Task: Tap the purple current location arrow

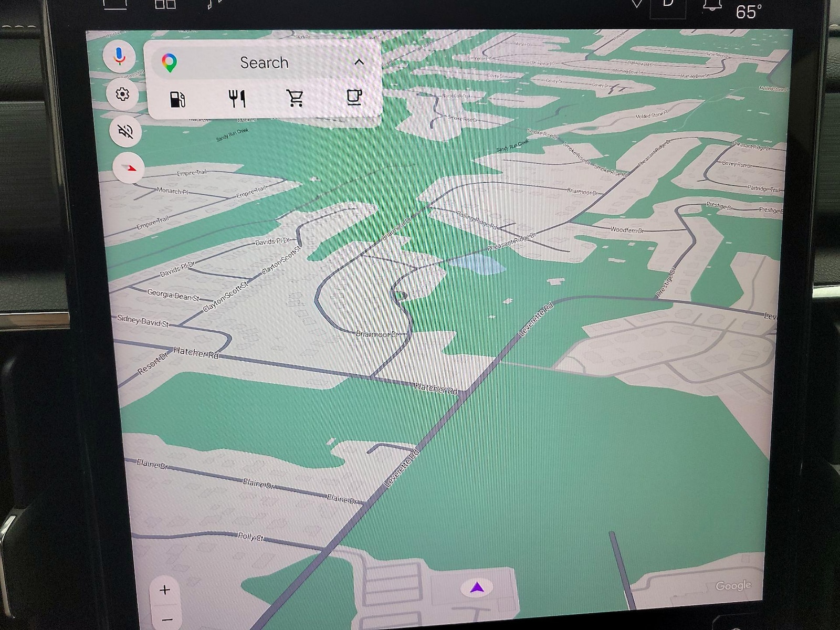Action: (477, 587)
